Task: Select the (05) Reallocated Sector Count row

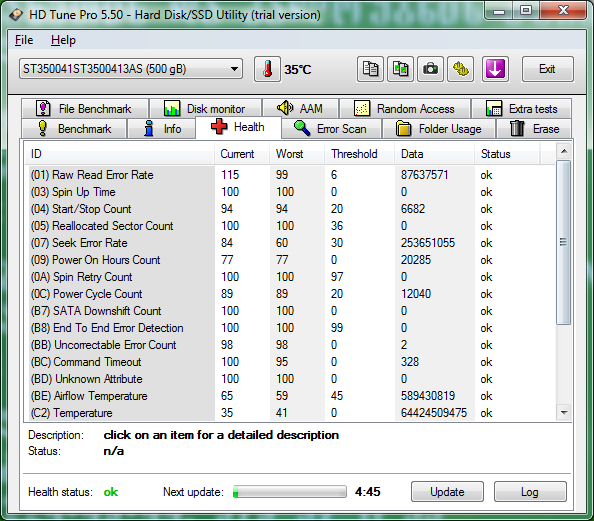Action: [x=290, y=226]
